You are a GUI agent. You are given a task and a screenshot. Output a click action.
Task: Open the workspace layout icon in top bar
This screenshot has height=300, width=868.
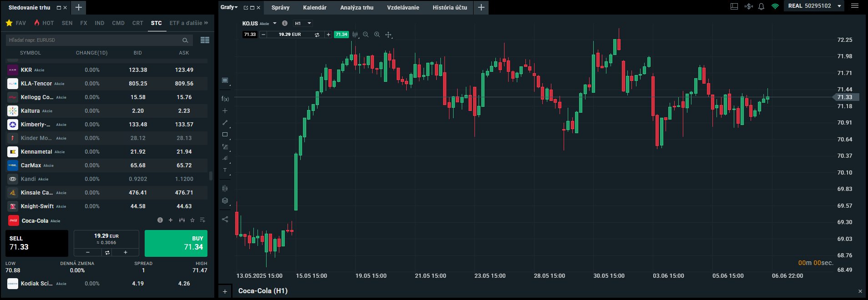(734, 6)
